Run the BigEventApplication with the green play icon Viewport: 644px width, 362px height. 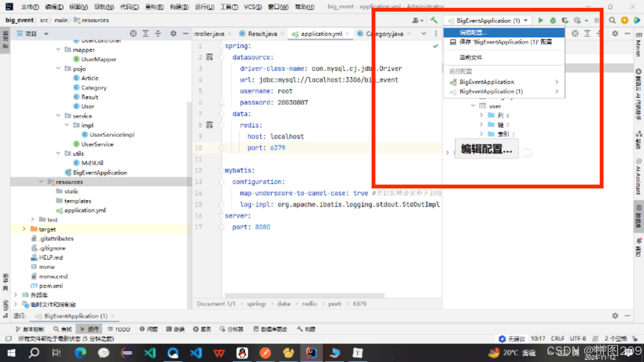540,20
